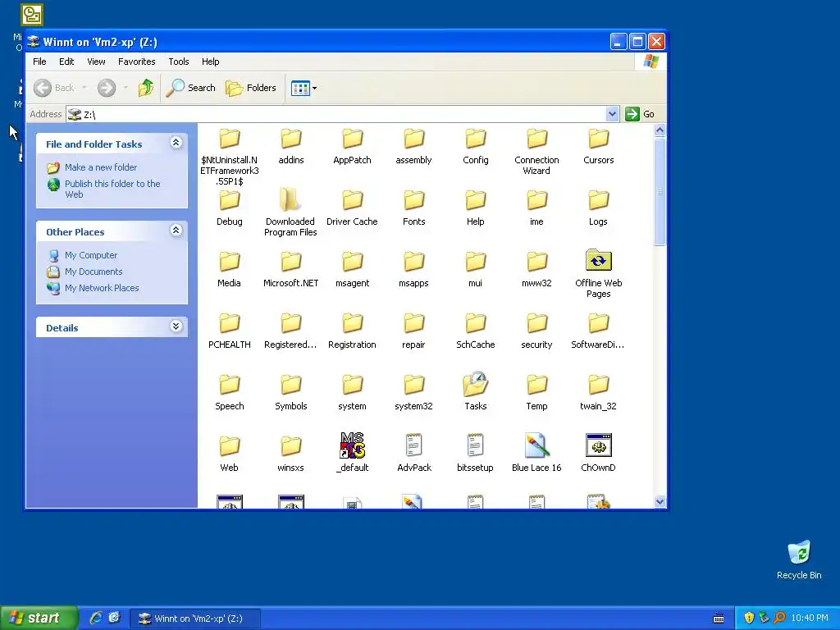
Task: Open the Forward history dropdown arrow
Action: [x=126, y=87]
